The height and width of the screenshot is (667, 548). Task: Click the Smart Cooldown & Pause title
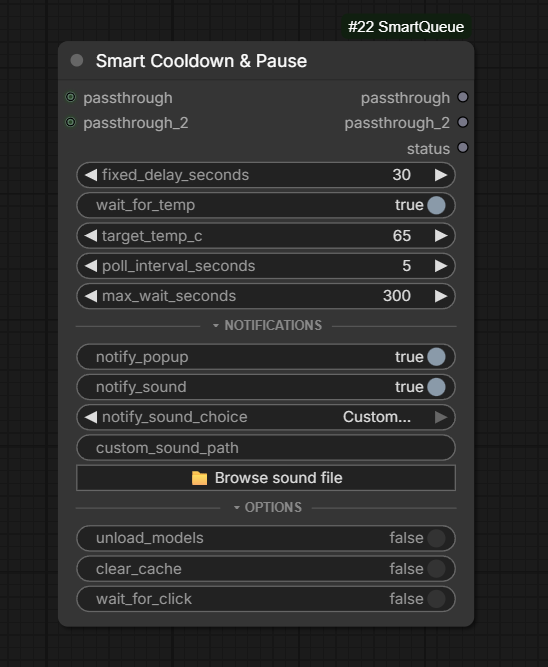click(201, 61)
